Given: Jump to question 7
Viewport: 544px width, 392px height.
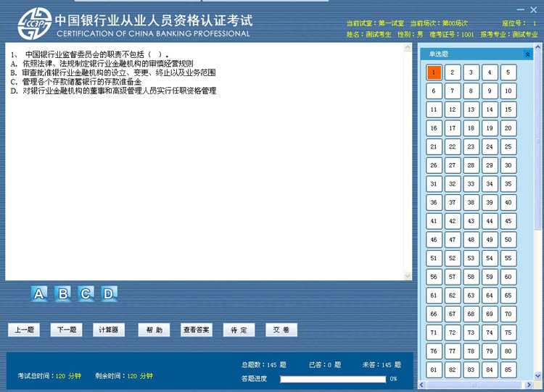Looking at the screenshot, I should click(453, 91).
